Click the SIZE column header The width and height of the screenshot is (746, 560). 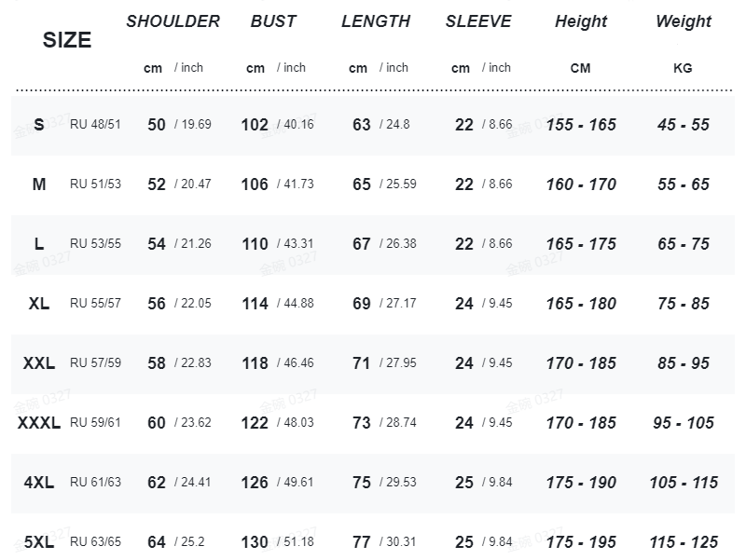pyautogui.click(x=67, y=40)
